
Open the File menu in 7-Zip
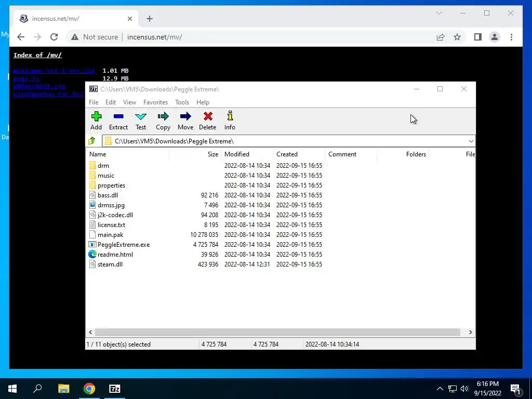coord(94,102)
